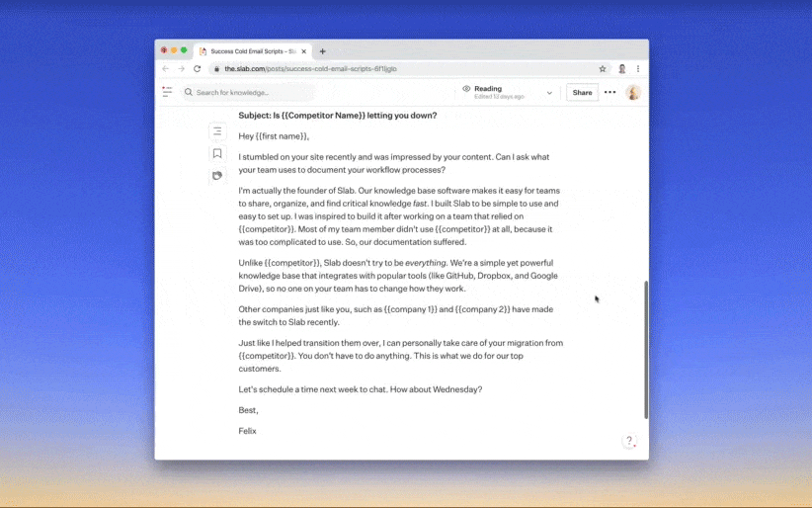812x508 pixels.
Task: Toggle the Reading mode eye indicator
Action: (466, 89)
